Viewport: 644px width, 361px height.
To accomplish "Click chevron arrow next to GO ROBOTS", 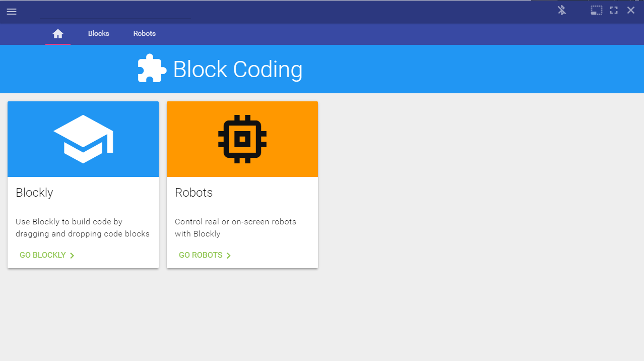I will (229, 256).
